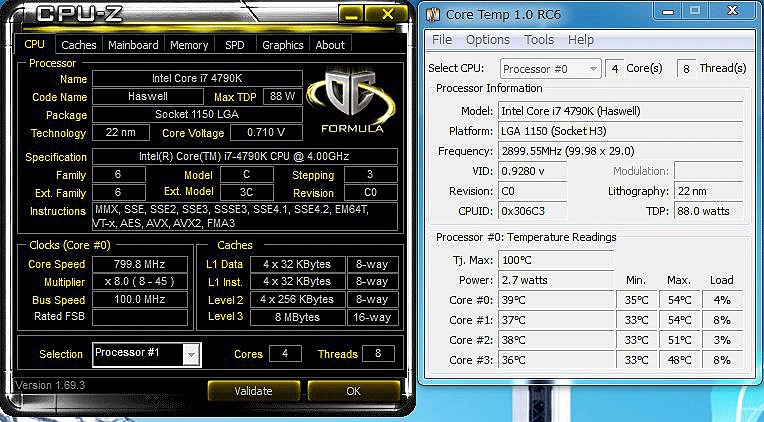Click the 16-way associativity value
The height and width of the screenshot is (422, 764).
pos(373,317)
